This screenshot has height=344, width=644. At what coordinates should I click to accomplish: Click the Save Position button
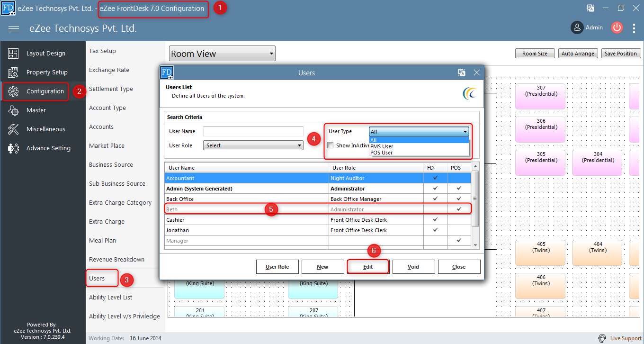[x=620, y=54]
